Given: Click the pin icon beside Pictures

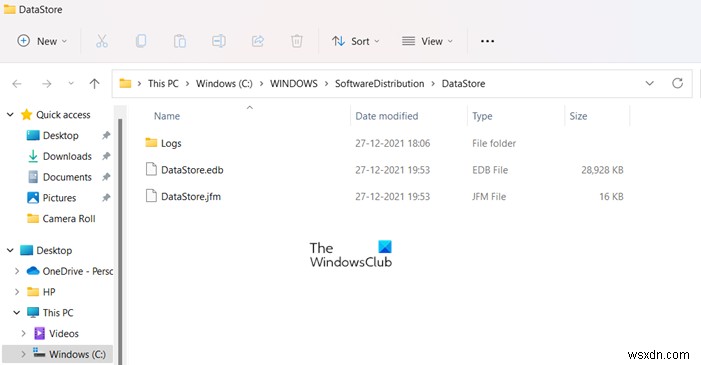Looking at the screenshot, I should coord(106,198).
